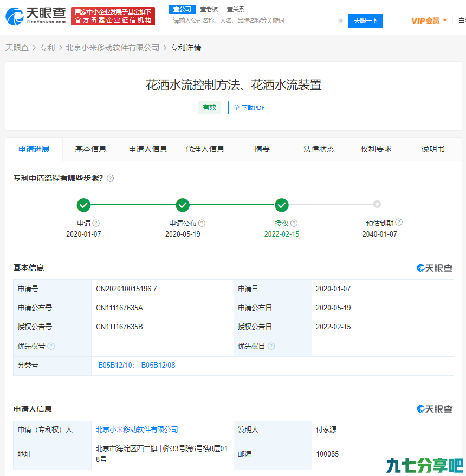
Task: Select the 授权 checkmark step marker
Action: (282, 205)
